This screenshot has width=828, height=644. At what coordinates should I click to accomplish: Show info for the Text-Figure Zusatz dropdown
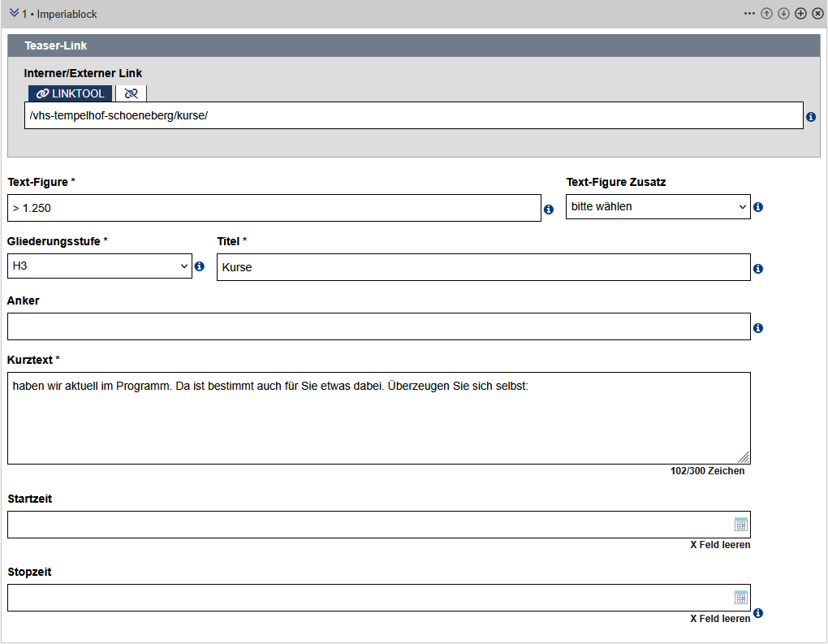(x=758, y=207)
